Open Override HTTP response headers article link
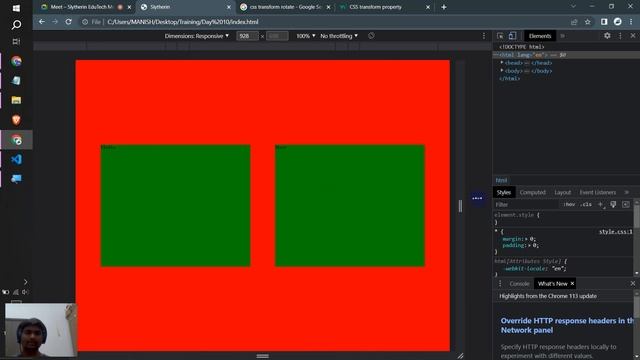Image resolution: width=640 pixels, height=360 pixels. pyautogui.click(x=567, y=325)
